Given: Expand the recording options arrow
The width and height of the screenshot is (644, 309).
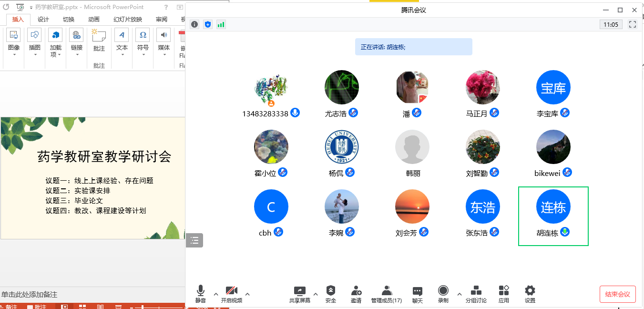Looking at the screenshot, I should click(x=460, y=294).
